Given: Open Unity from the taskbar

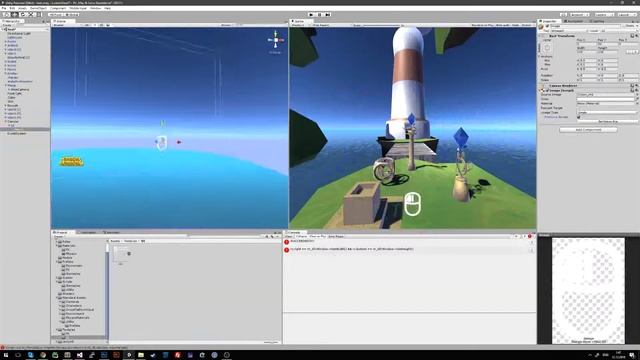Looking at the screenshot, I should tap(129, 355).
